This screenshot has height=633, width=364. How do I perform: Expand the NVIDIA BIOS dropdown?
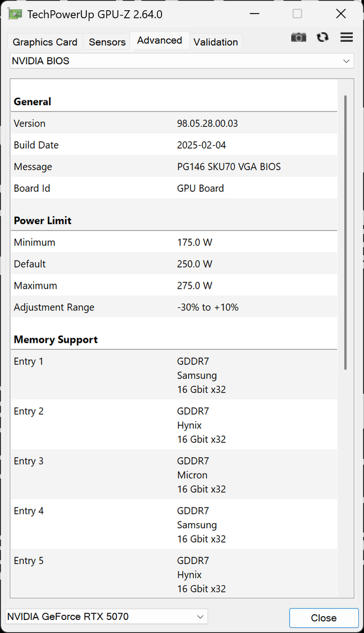tap(181, 61)
